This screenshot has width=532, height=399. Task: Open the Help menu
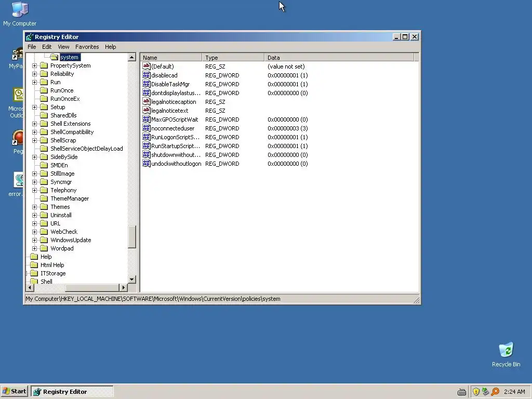[110, 47]
